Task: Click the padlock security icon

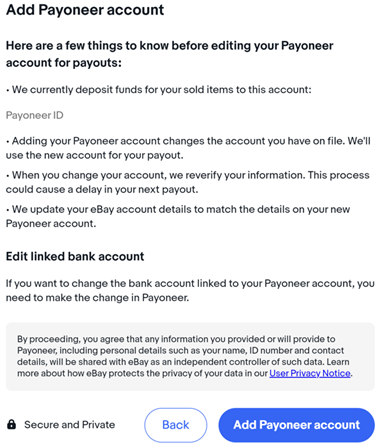Action: point(11,424)
